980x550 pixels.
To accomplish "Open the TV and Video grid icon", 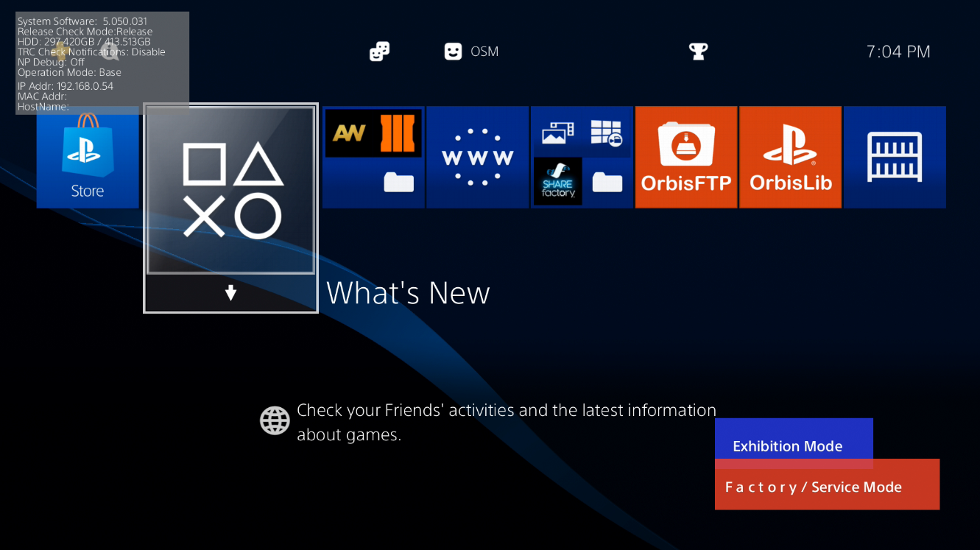I will 606,133.
